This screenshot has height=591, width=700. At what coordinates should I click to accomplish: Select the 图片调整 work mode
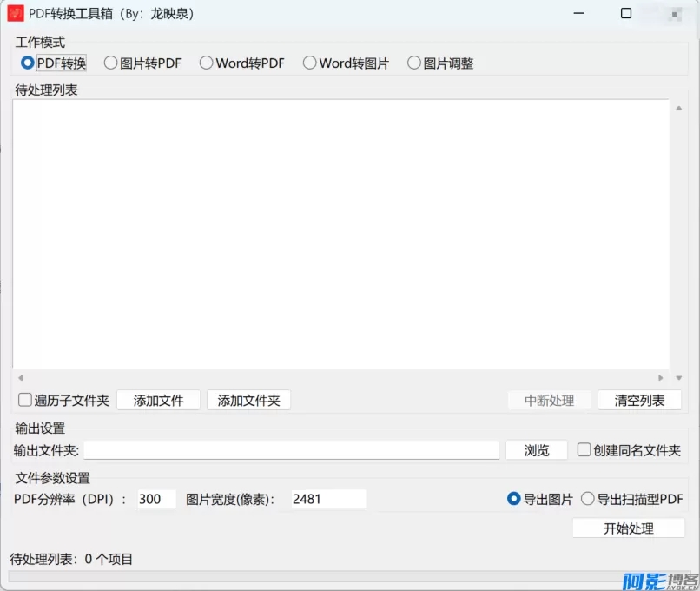click(414, 62)
